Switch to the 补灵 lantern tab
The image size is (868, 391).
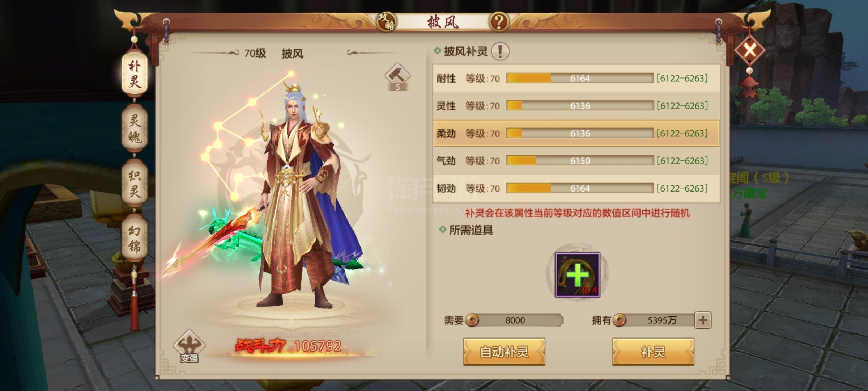135,74
